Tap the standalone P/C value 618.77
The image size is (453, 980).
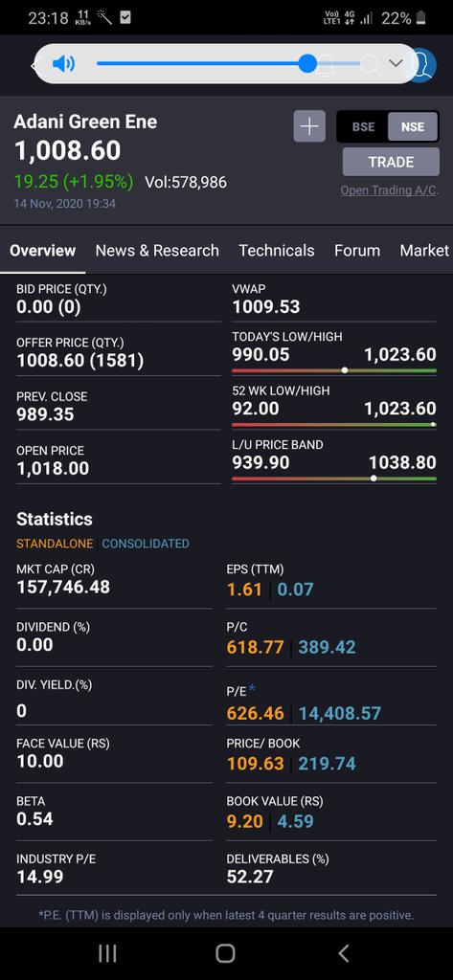256,647
